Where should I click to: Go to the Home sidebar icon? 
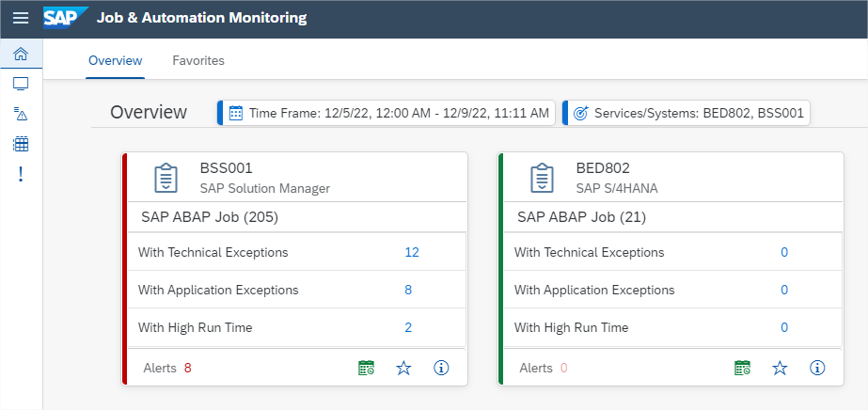pyautogui.click(x=21, y=54)
